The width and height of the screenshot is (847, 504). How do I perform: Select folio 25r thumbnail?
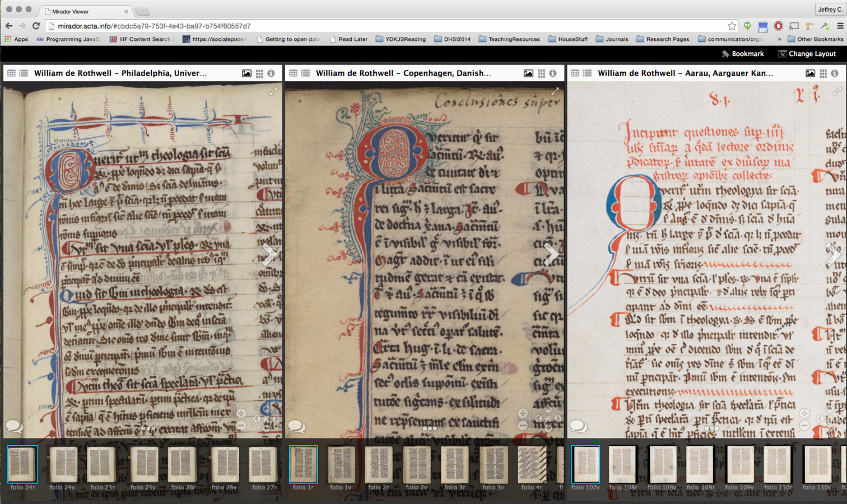103,464
